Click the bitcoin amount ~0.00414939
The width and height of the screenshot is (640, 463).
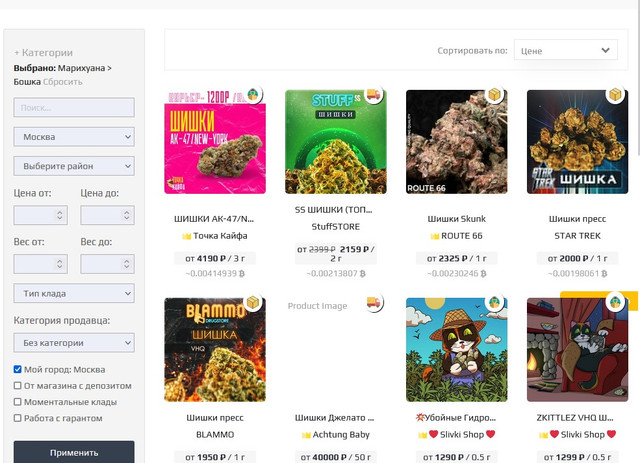pos(215,274)
